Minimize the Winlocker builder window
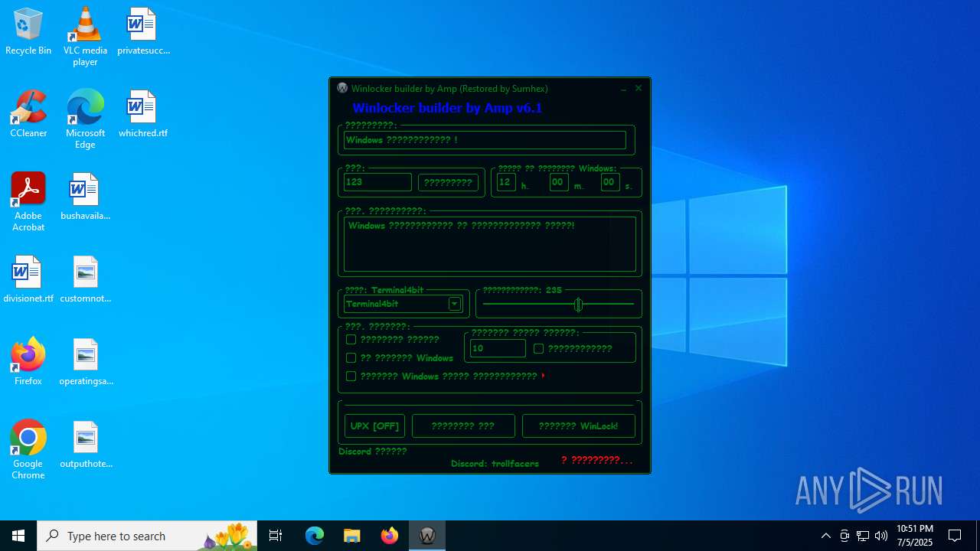This screenshot has height=551, width=980. 624,88
